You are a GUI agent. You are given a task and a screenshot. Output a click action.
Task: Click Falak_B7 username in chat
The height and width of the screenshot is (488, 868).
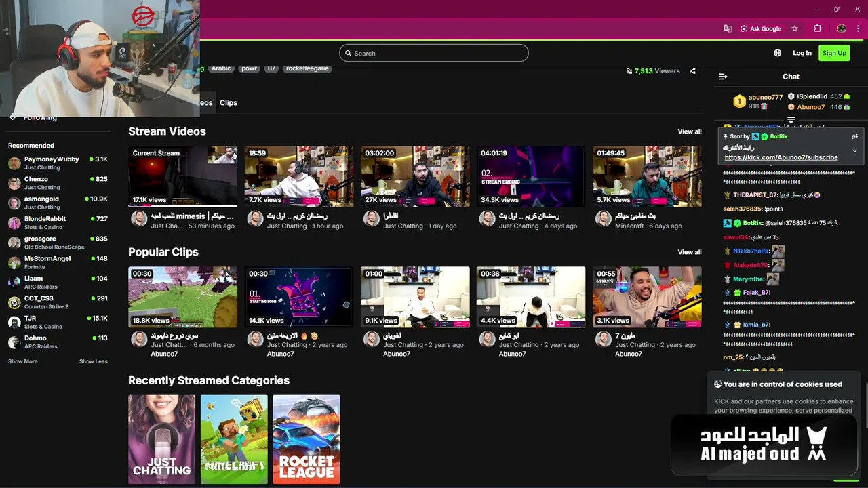[755, 293]
